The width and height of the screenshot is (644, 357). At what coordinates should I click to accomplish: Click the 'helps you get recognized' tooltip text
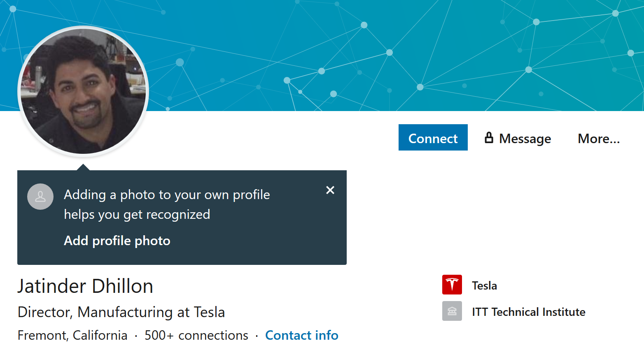click(137, 214)
